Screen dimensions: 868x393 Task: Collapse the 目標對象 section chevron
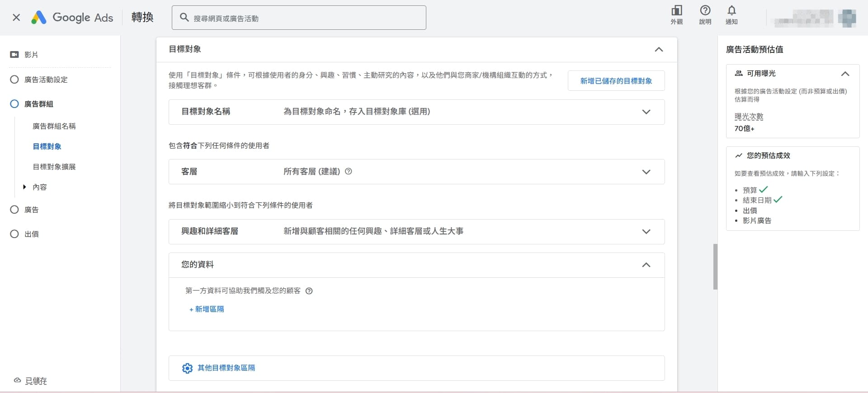tap(659, 49)
